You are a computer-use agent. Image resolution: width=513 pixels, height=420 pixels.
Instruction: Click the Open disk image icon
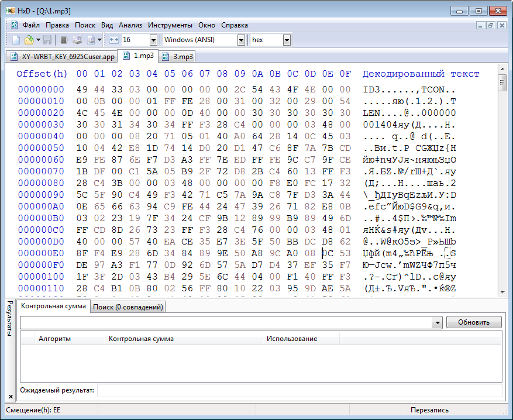coord(91,40)
